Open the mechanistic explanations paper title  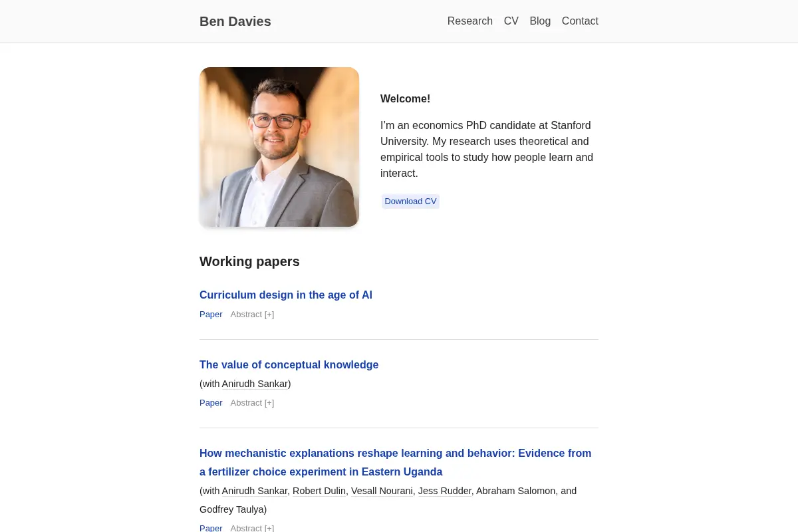395,462
